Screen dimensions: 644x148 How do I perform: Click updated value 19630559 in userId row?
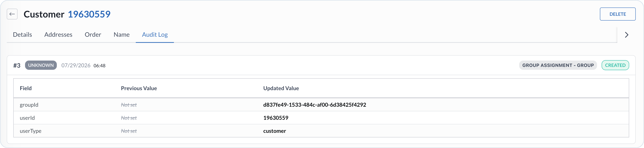[276, 118]
